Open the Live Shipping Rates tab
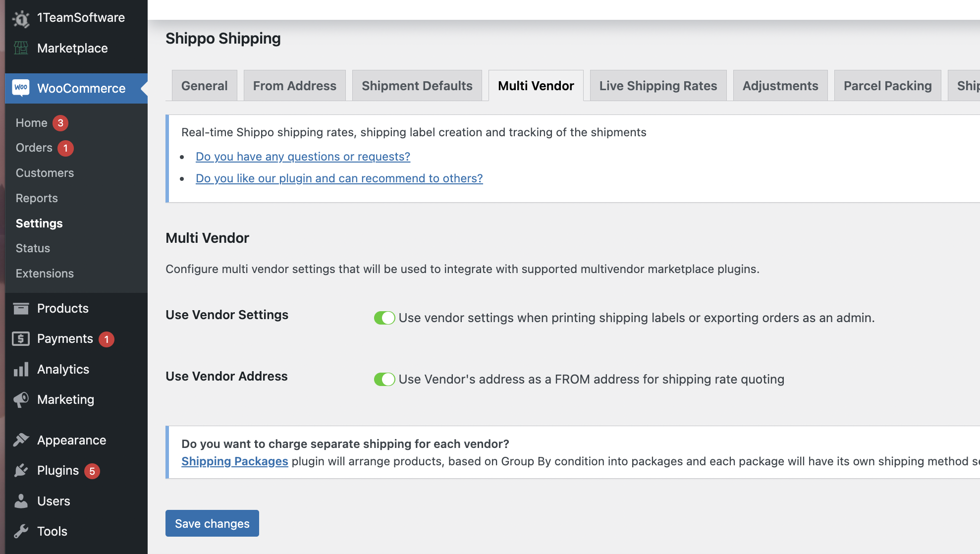Screen dimensions: 980x554 point(658,85)
